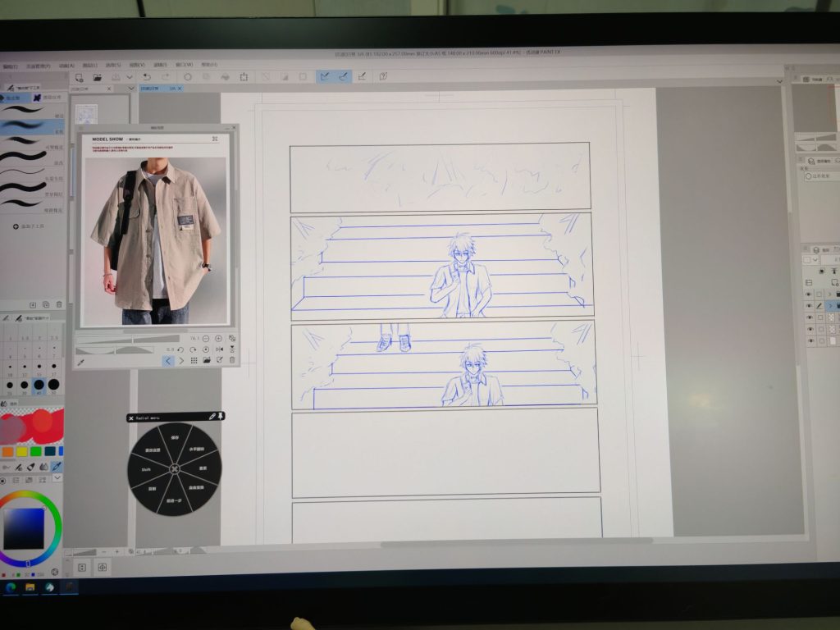
Task: Toggle visibility eye of the highlighted layer folder
Action: point(810,306)
